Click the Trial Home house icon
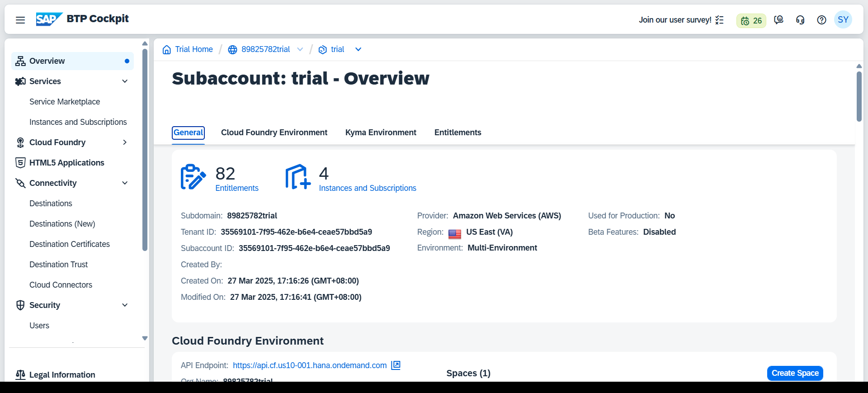868x393 pixels. (x=167, y=49)
